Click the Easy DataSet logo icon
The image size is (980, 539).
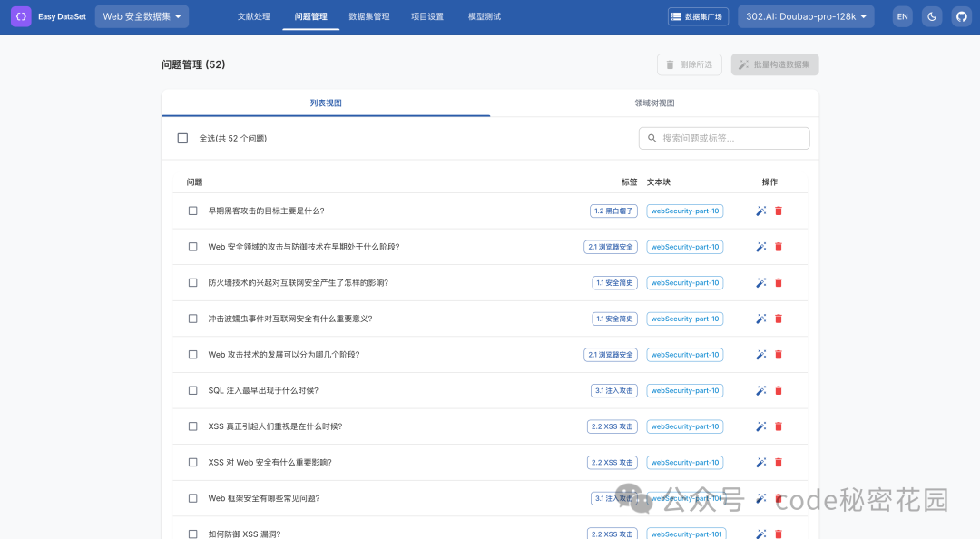click(x=21, y=16)
